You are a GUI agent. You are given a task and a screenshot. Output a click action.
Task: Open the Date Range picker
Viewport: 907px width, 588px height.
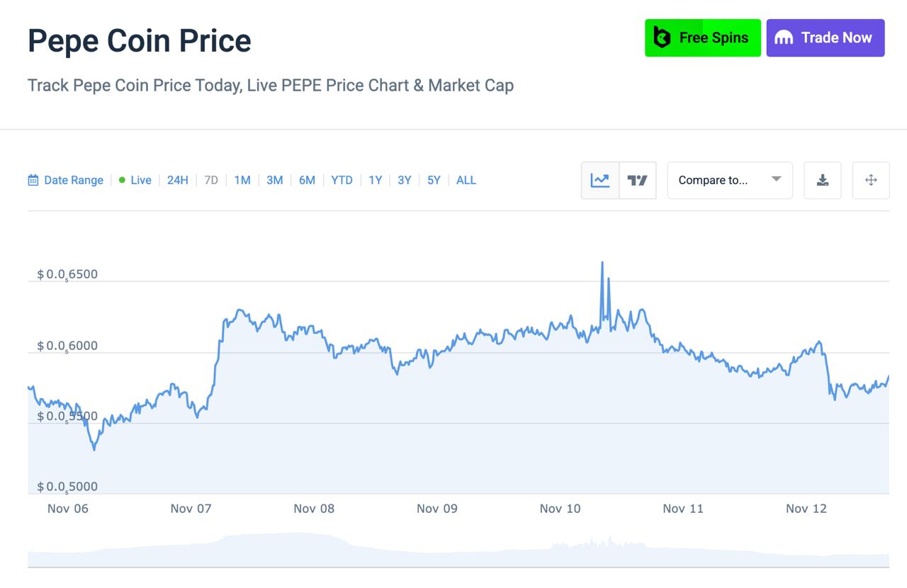(x=73, y=181)
